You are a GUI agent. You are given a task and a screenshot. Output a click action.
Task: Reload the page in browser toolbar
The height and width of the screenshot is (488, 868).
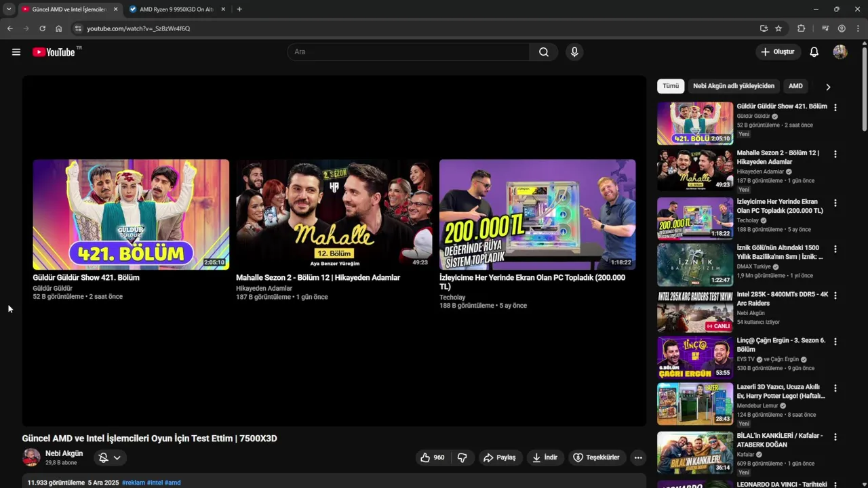42,28
